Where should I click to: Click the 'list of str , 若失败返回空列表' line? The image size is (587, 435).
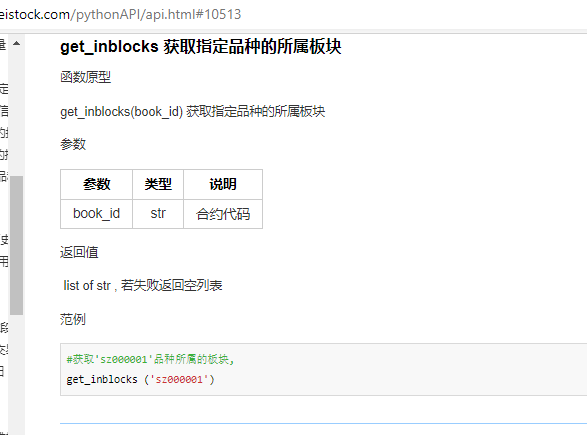pyautogui.click(x=143, y=286)
